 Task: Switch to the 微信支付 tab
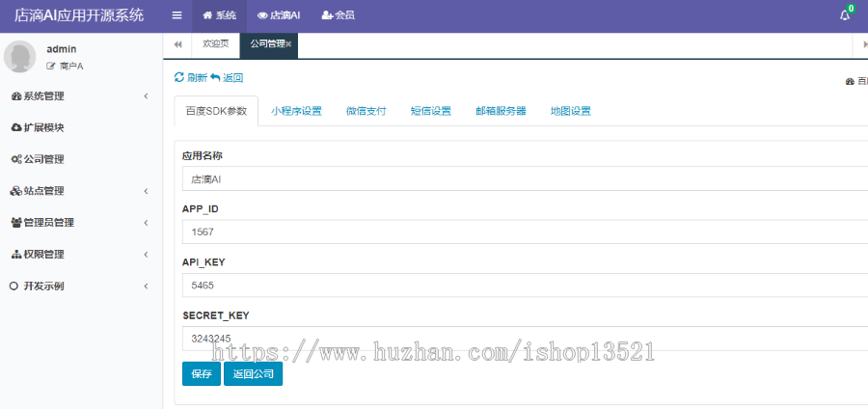click(x=366, y=111)
